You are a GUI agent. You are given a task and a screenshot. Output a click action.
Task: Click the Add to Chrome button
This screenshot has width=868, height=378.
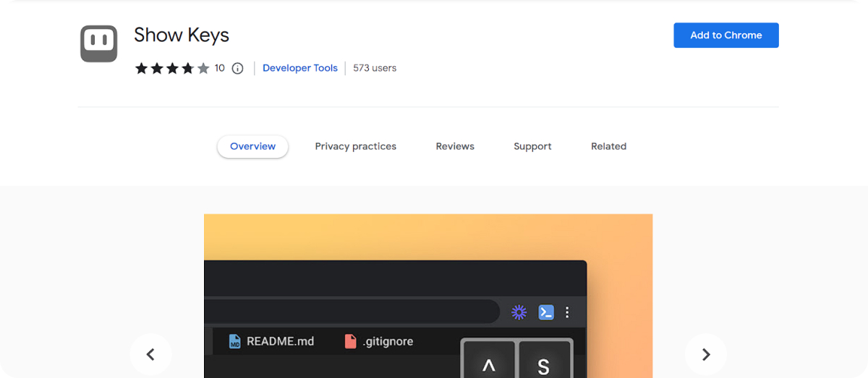click(x=726, y=35)
